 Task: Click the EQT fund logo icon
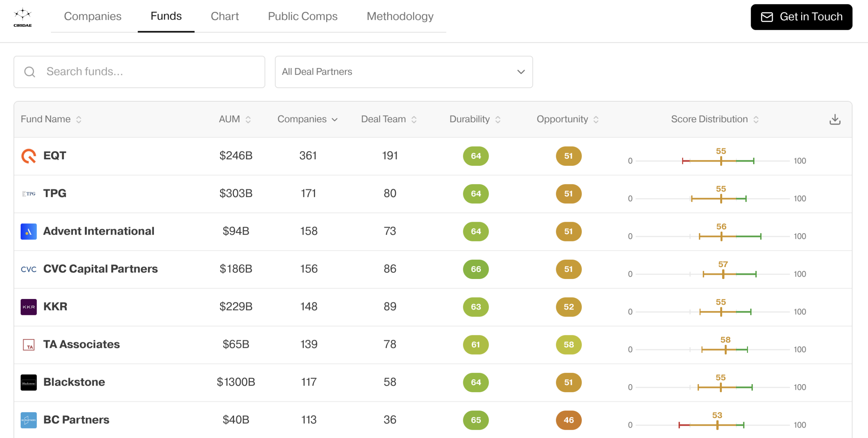point(28,156)
